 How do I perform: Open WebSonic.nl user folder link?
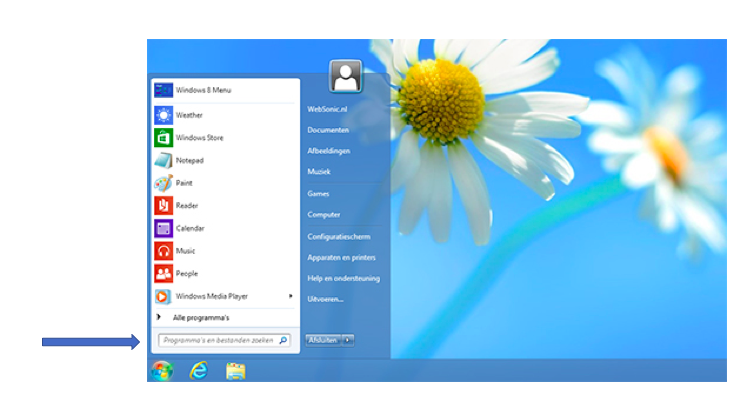point(327,109)
